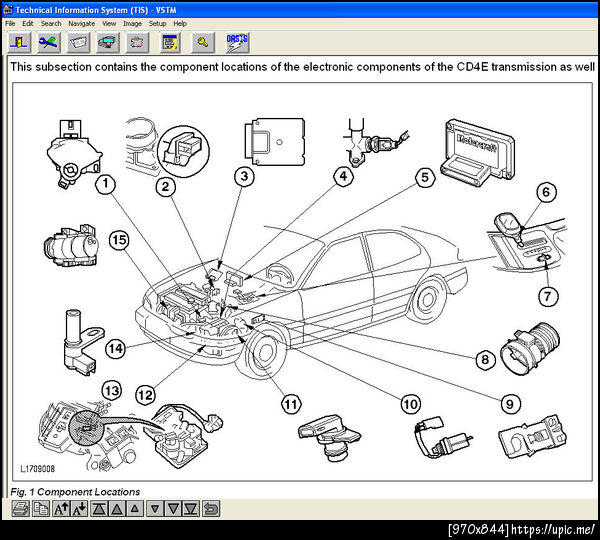This screenshot has height=540, width=600.
Task: Click the window with yellow return arrow icon
Action: pyautogui.click(x=170, y=42)
